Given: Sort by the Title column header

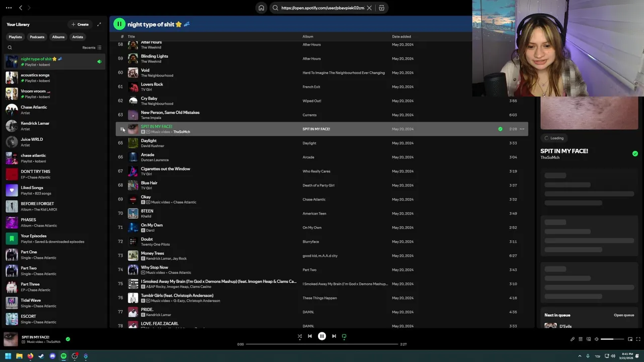Looking at the screenshot, I should tap(131, 37).
